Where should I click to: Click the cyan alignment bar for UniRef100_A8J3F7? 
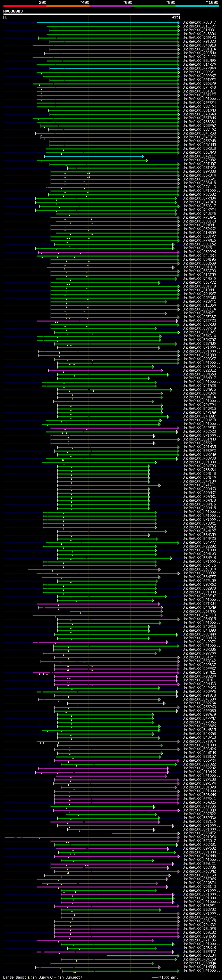pos(108,23)
